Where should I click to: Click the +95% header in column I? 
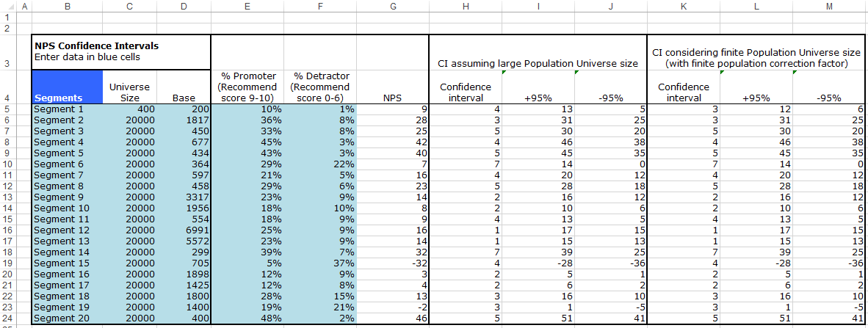(x=538, y=87)
